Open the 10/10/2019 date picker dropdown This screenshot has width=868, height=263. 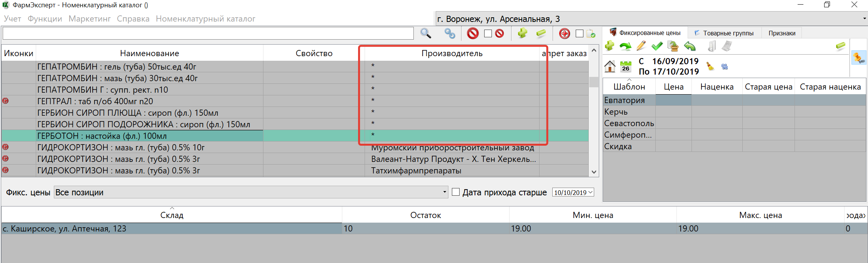coord(591,192)
